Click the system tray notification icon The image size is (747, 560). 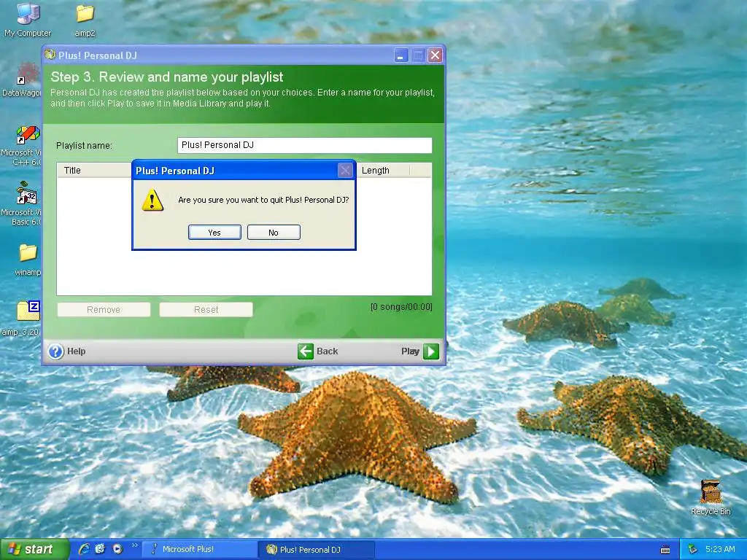click(x=693, y=550)
